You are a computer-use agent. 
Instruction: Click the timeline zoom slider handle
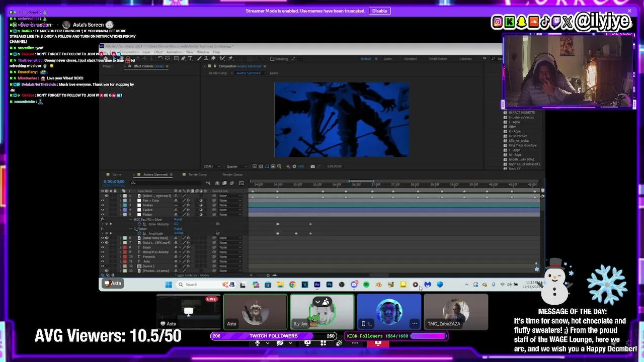268,276
